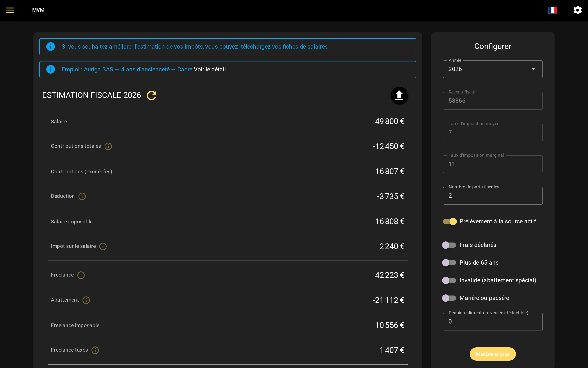Click the refresh estimation icon

[152, 95]
